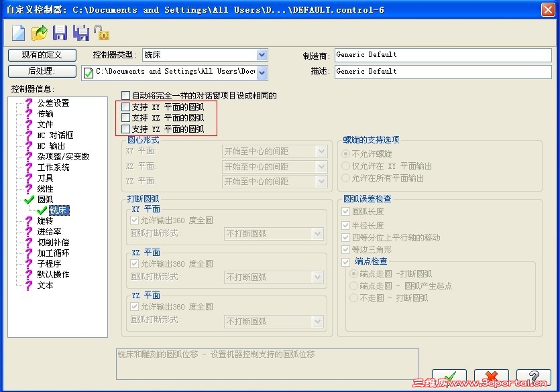Select 端点走圆 - 圆弧产生起点 radio option
Viewport: 560px width, 392px height.
coord(353,285)
